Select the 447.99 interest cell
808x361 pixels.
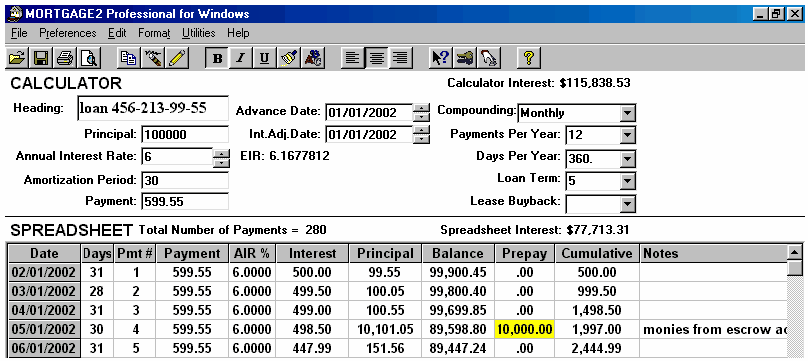(x=313, y=349)
